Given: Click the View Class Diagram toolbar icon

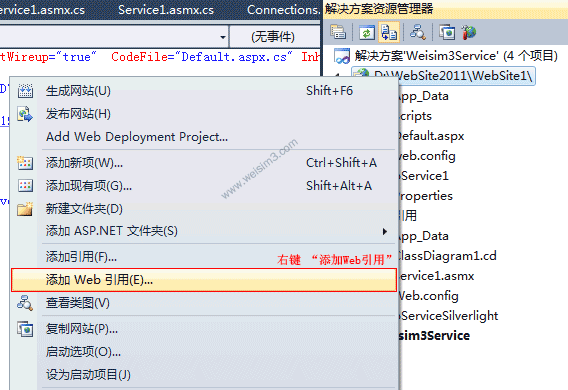Looking at the screenshot, I should coord(418,32).
